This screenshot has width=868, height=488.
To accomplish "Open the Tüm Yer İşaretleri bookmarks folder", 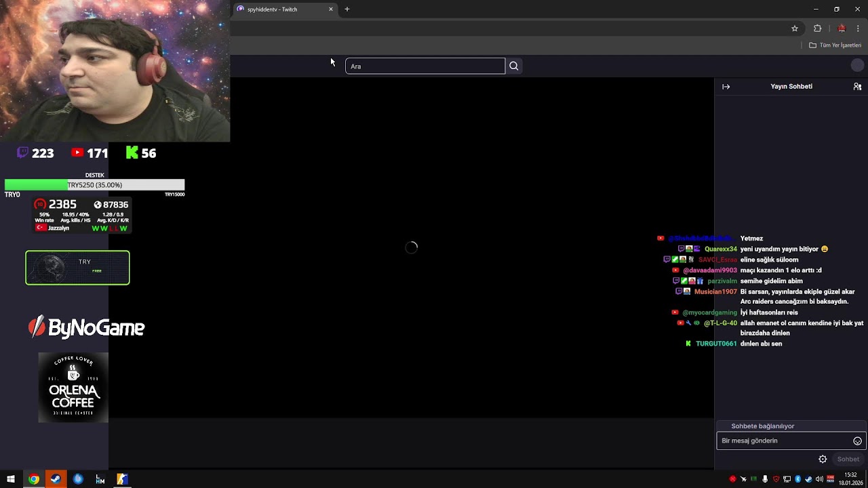I will point(835,45).
